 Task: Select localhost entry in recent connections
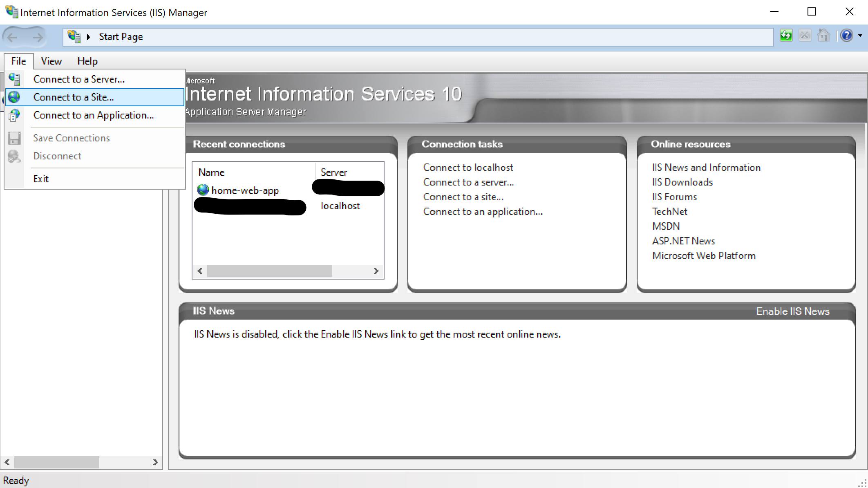[x=340, y=206]
